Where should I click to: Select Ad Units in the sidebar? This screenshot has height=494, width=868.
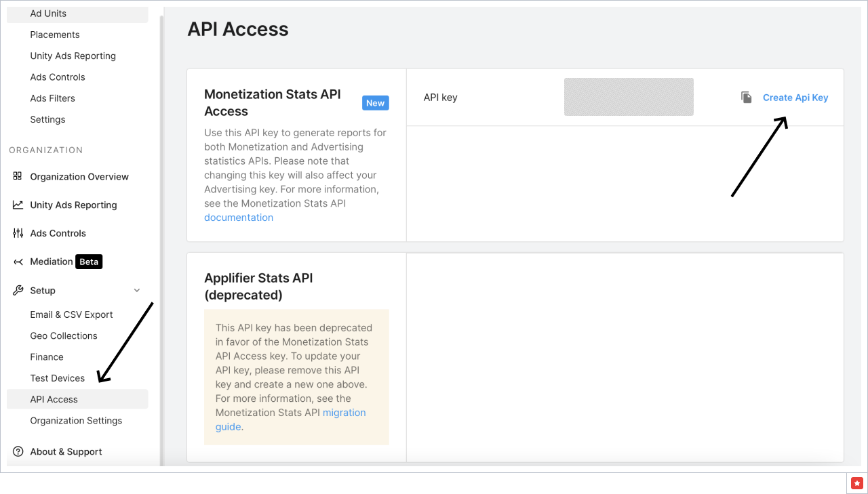pos(47,13)
